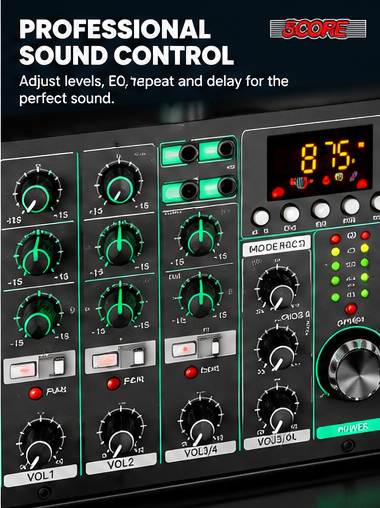Click the VOL1 label plate
The width and height of the screenshot is (380, 508).
[x=40, y=476]
